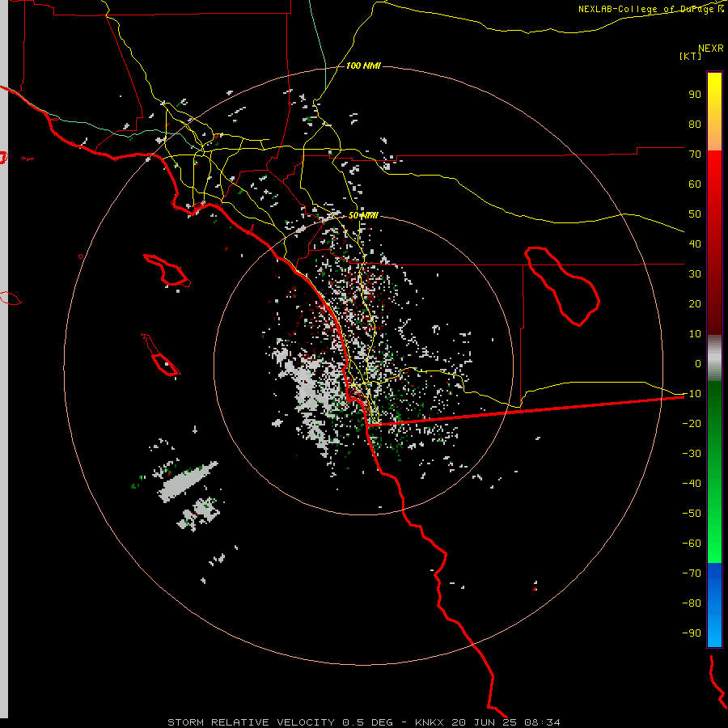Viewport: 728px width, 728px height.
Task: Select the -80 value on velocity scale
Action: [692, 603]
